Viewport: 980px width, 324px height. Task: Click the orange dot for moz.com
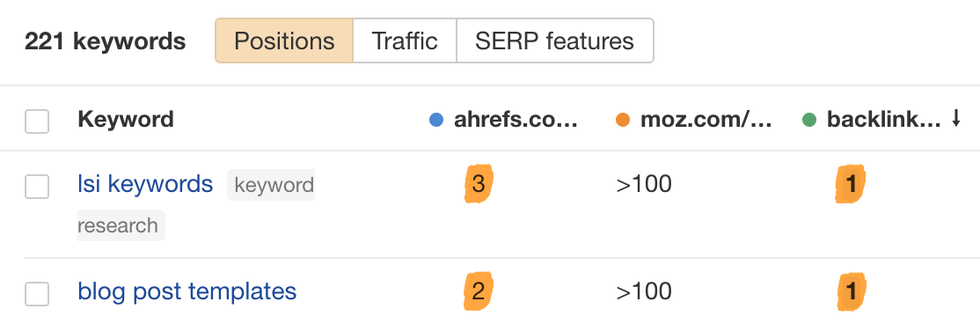(x=623, y=120)
